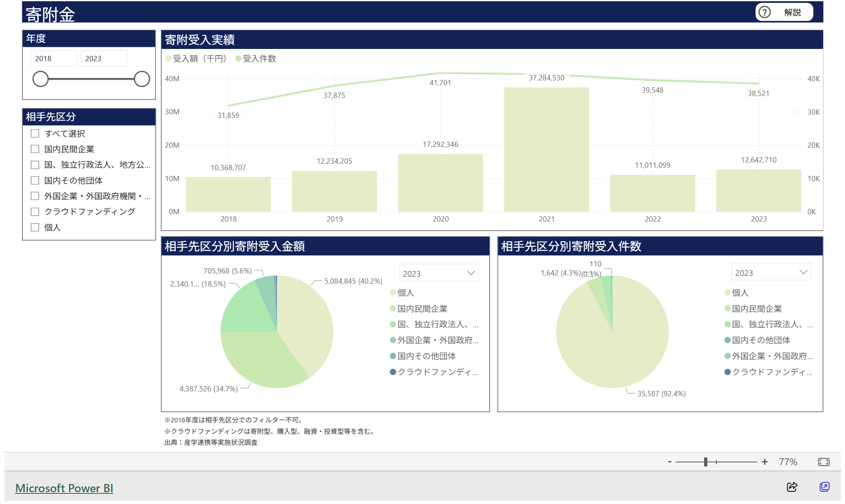The image size is (845, 504).
Task: Check the すべて選択 checkbox
Action: point(35,133)
